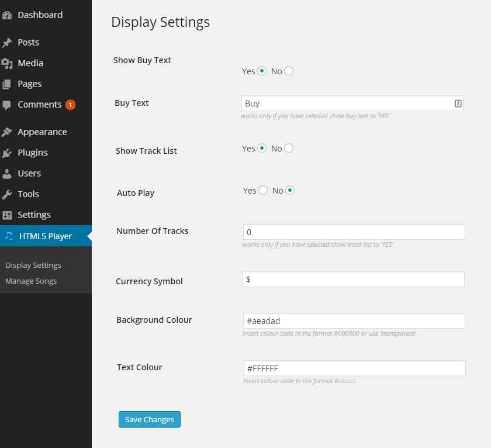491x448 pixels.
Task: Click the Appearance paintbrush icon
Action: tap(6, 132)
